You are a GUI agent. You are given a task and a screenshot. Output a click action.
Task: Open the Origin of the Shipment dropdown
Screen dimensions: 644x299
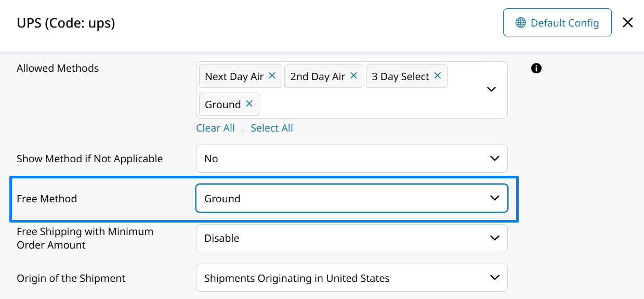[x=351, y=278]
